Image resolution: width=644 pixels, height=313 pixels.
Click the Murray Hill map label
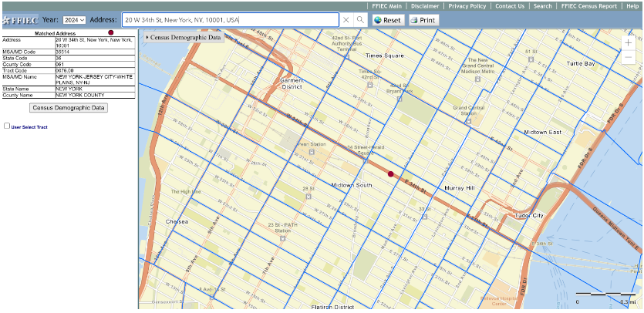[460, 188]
